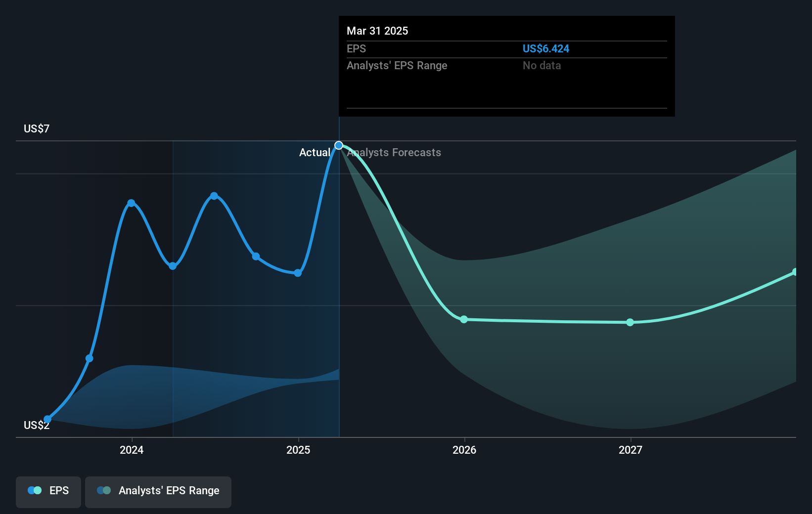Select the forecast data point at 2026
The width and height of the screenshot is (812, 514).
click(x=464, y=319)
